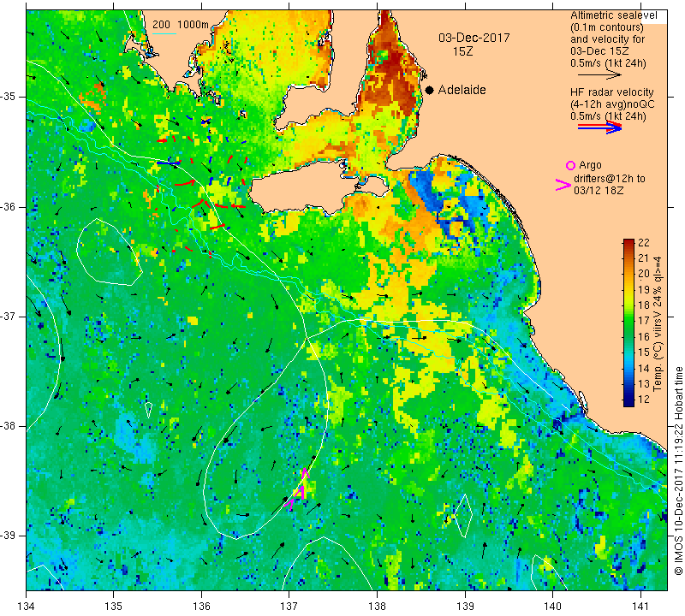
Task: Click the 137 longitude axis label
Action: click(289, 606)
